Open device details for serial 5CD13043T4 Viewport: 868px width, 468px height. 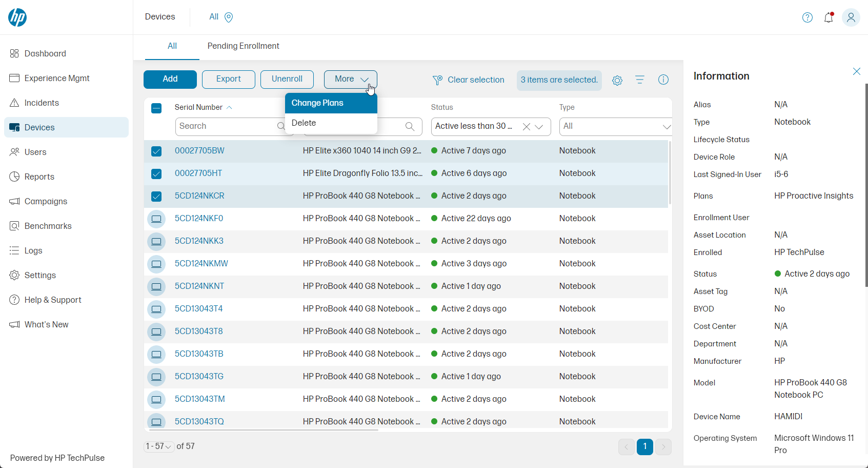pos(199,309)
